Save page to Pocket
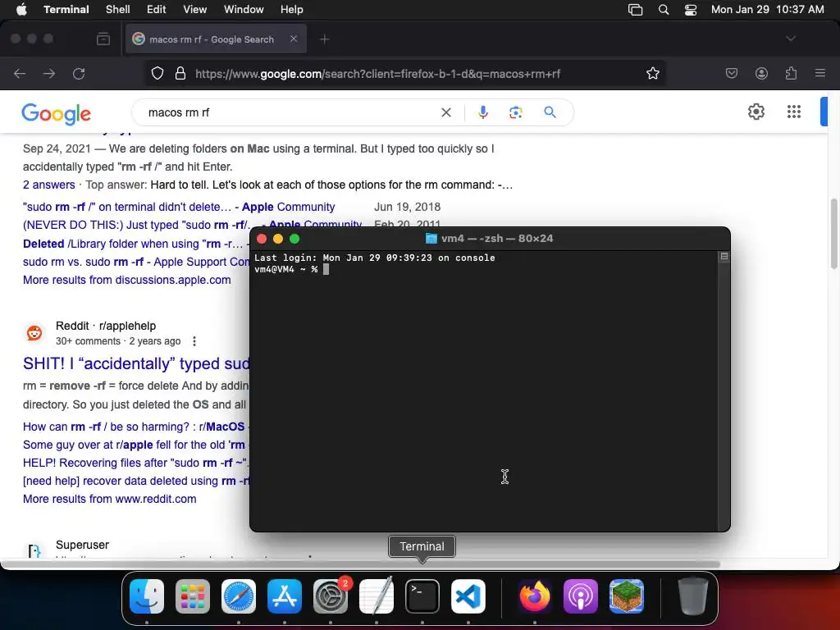The width and height of the screenshot is (840, 630). coord(731,73)
